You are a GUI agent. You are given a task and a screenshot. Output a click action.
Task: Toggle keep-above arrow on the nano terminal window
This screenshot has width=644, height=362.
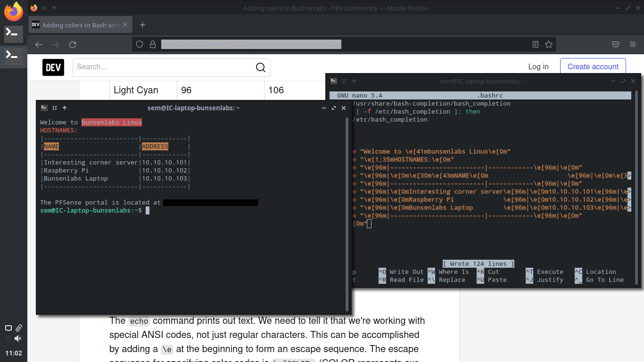(x=354, y=81)
